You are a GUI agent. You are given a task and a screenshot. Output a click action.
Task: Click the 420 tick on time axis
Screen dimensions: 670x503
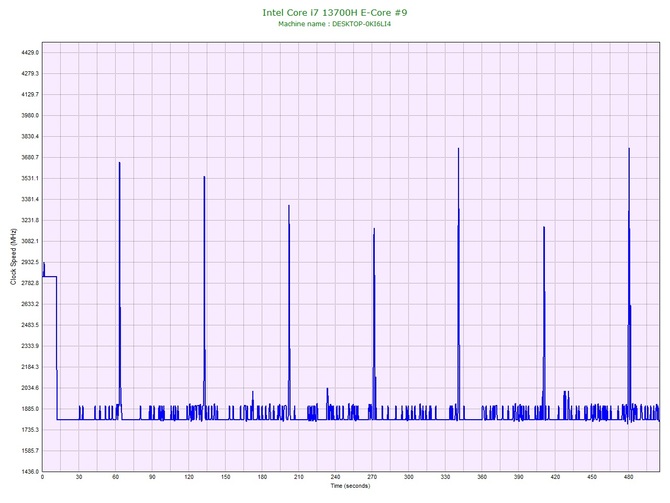point(555,477)
